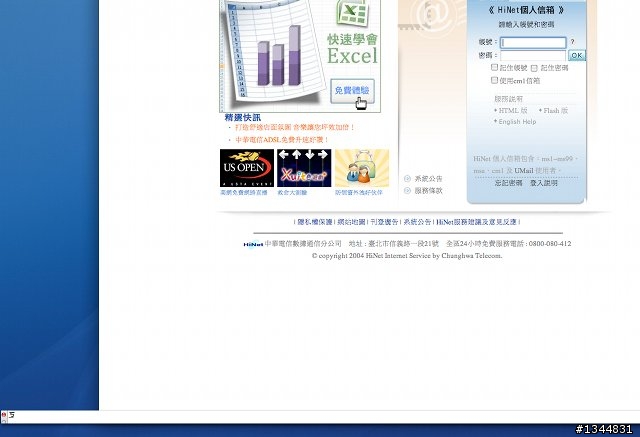Open the 隱私權保護 privacy footer link

tap(315, 222)
